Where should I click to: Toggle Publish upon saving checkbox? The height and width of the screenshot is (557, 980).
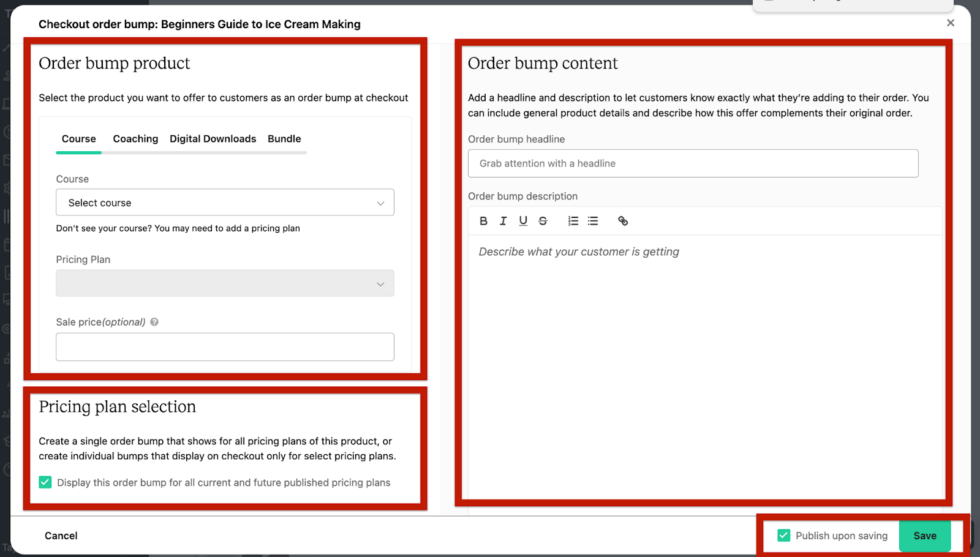pyautogui.click(x=783, y=536)
